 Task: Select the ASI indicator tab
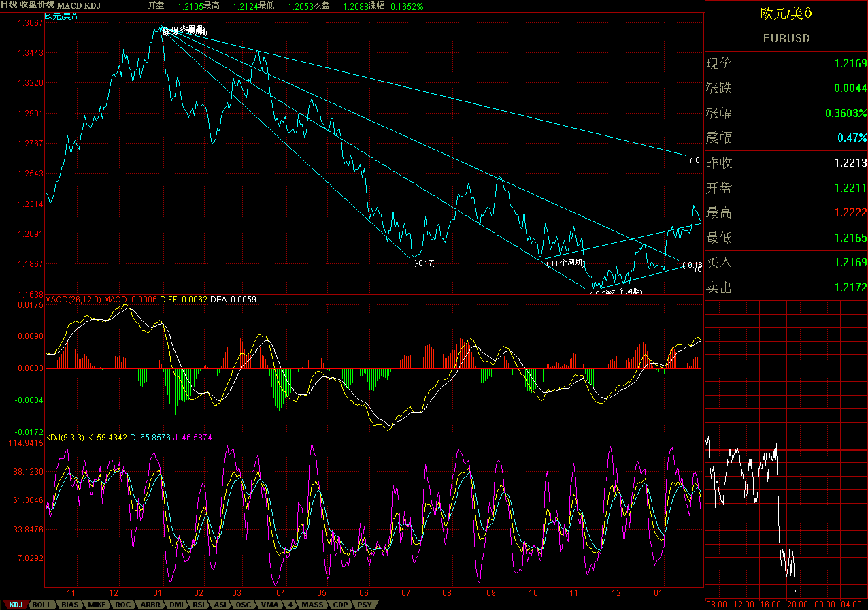(220, 605)
